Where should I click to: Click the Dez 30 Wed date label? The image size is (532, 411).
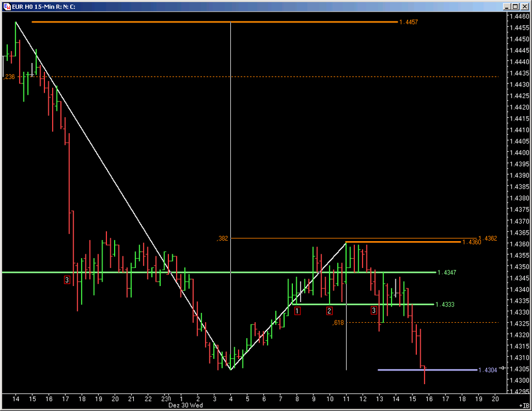point(185,405)
